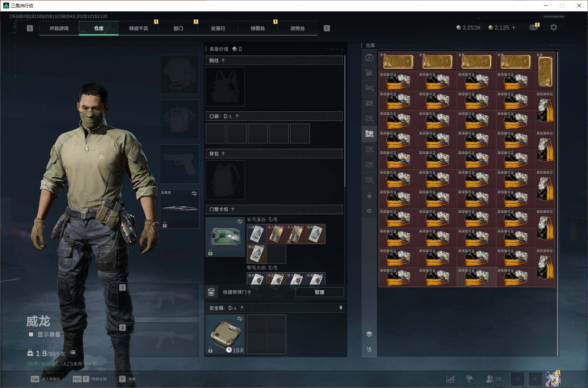This screenshot has width=588, height=388.
Task: Click the first empty team slot plus
Action: (x=518, y=379)
